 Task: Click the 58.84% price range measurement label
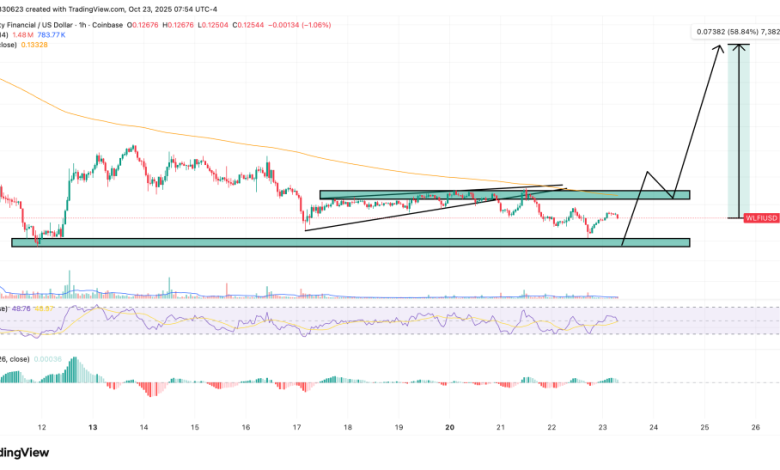pyautogui.click(x=734, y=33)
